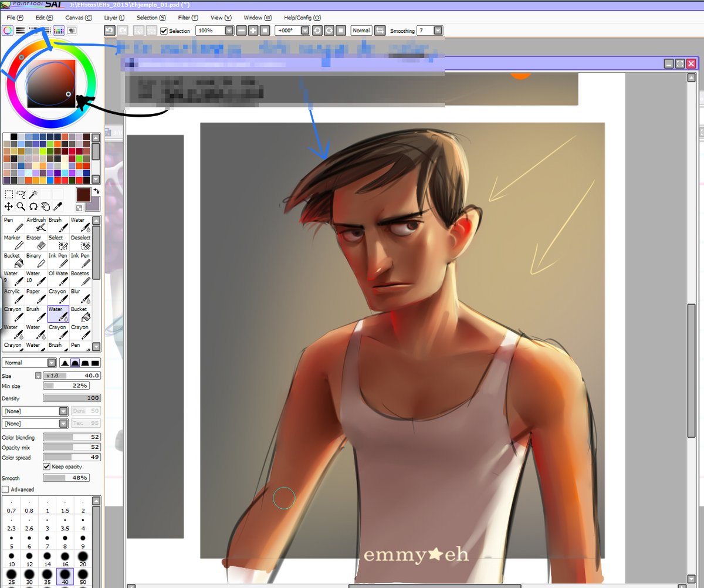
Task: Toggle the color wheel panel
Action: 8,31
